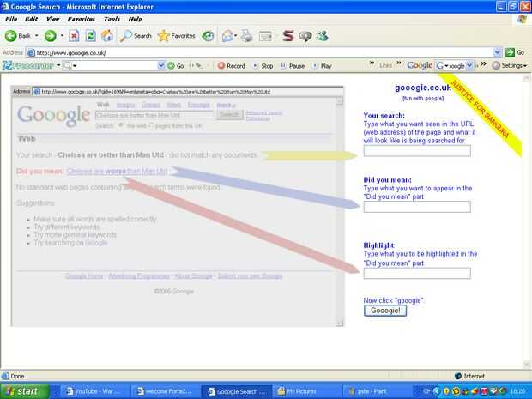Click the red S toolbar icon

(x=288, y=36)
